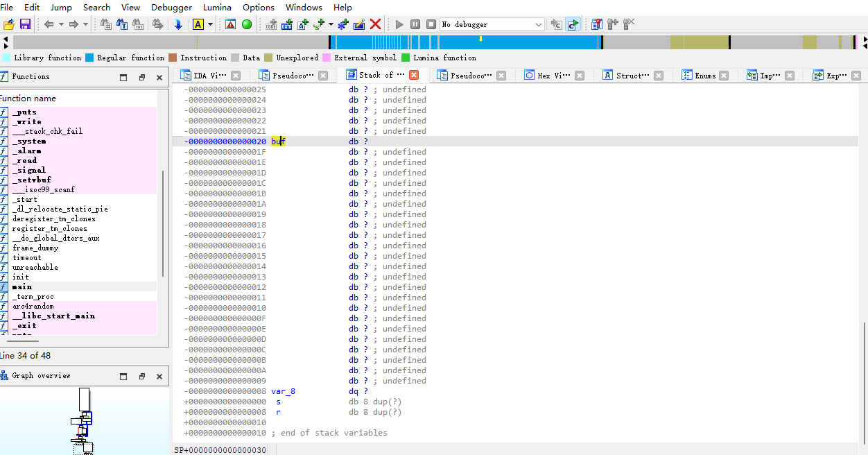Open the Debugger menu

[x=171, y=7]
